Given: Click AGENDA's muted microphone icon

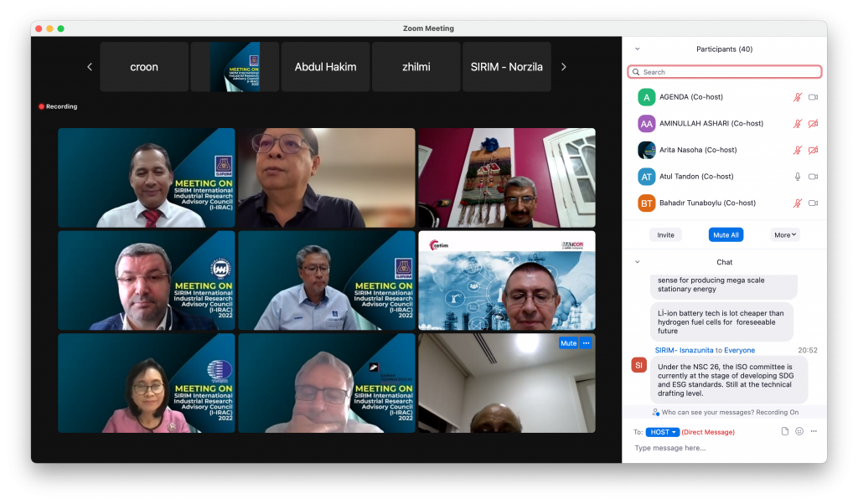Looking at the screenshot, I should [x=798, y=97].
